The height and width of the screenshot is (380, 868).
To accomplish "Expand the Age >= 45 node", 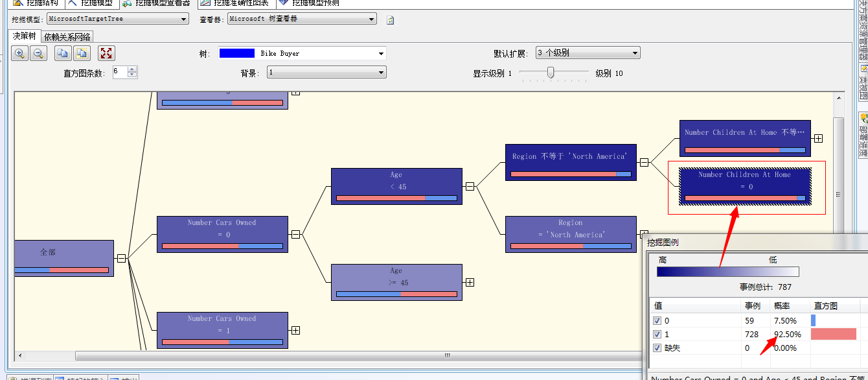I will 470,282.
